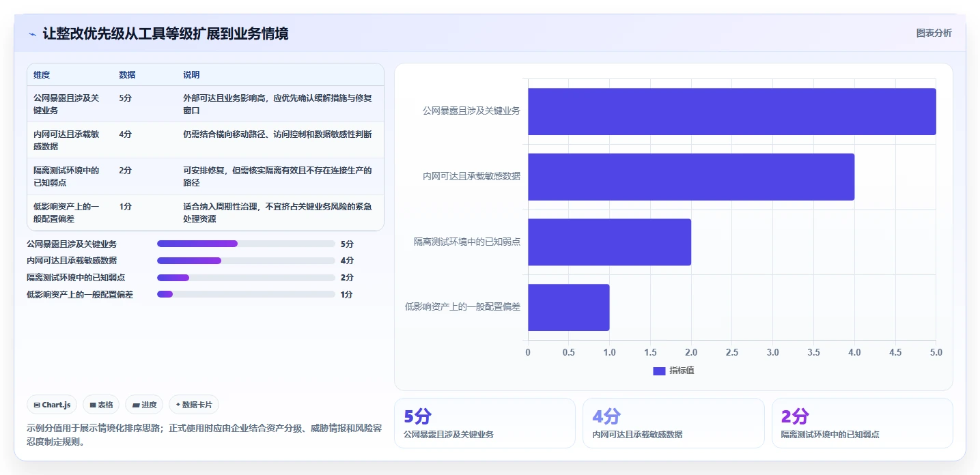Image resolution: width=980 pixels, height=475 pixels.
Task: Click the chart bar for 低影响资产上的一般配置偏差
Action: (568, 308)
